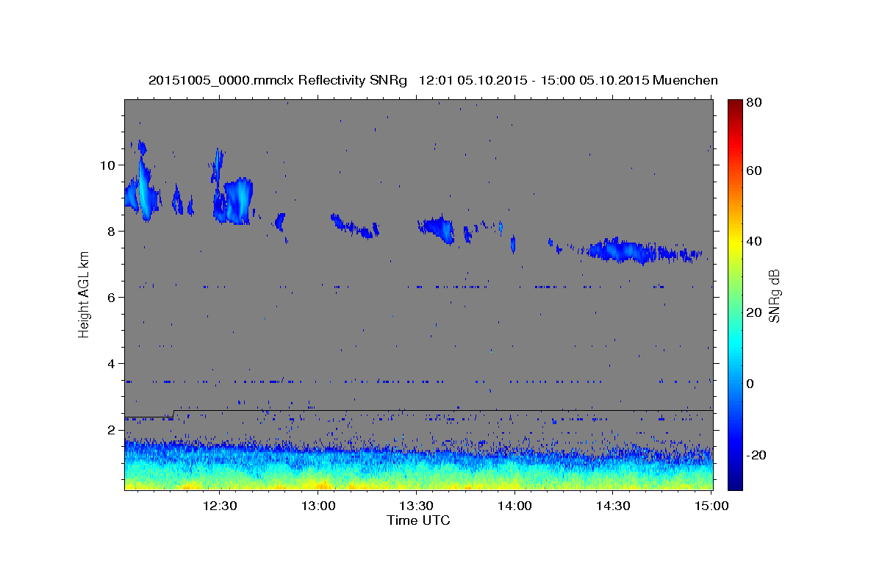
Task: Click the 'SNRg dB' colorbar label
Action: 774,295
